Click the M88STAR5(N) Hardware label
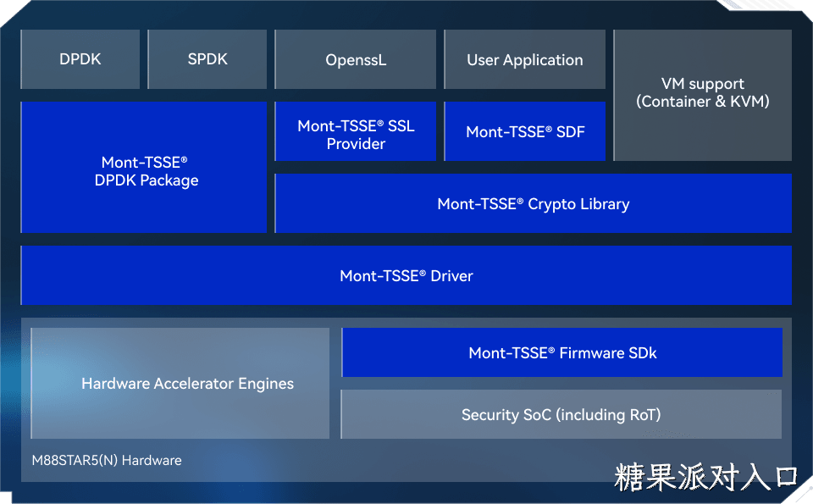Image resolution: width=813 pixels, height=504 pixels. (x=107, y=461)
